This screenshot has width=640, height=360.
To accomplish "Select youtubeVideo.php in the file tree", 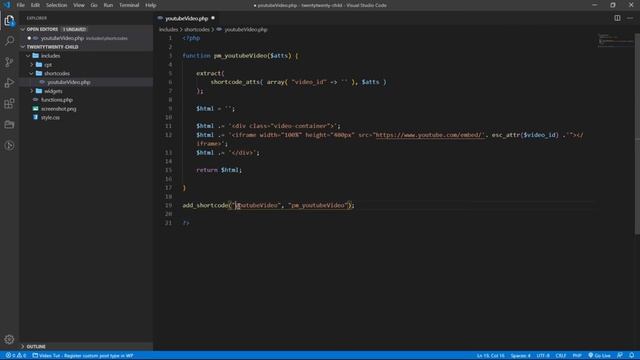I will 86,82.
